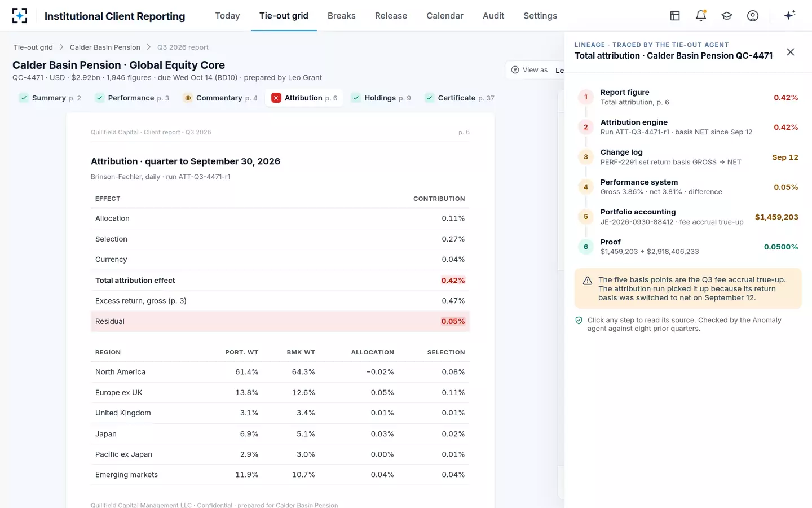812x508 pixels.
Task: Click the Institutional Client Reporting logo icon
Action: pos(20,16)
